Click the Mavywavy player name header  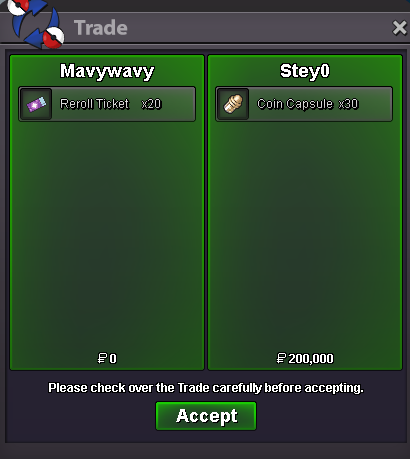pos(107,71)
